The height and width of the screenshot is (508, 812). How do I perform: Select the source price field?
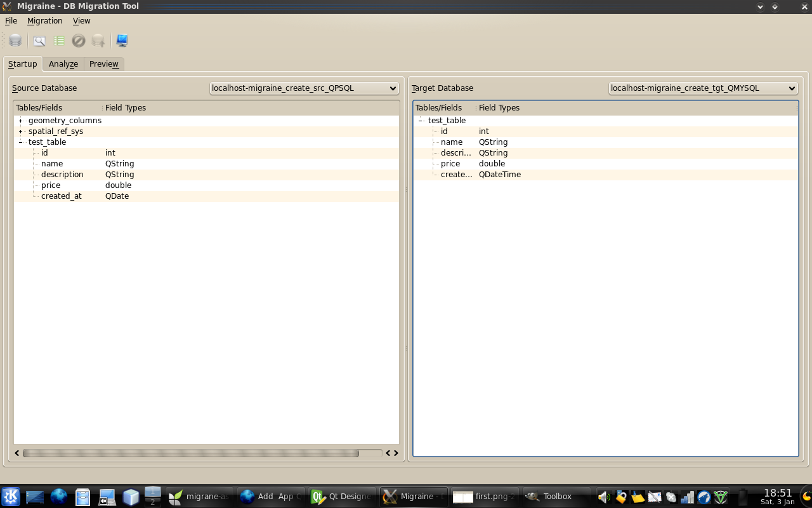[x=51, y=185]
